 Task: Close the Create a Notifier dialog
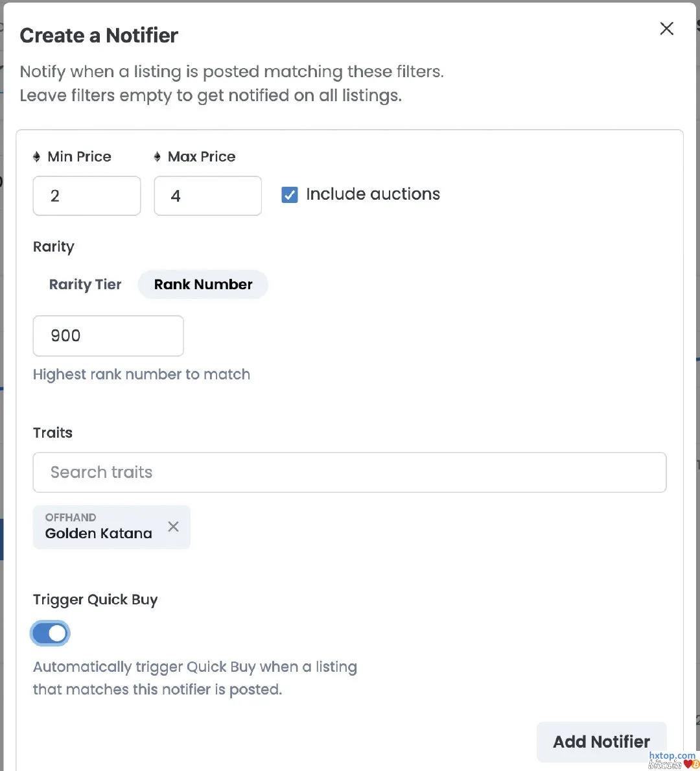666,29
